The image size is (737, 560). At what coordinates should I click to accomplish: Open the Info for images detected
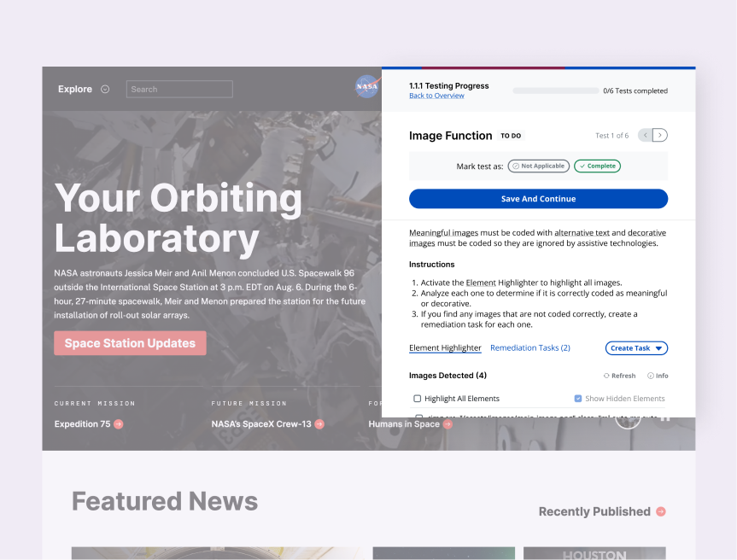tap(658, 376)
